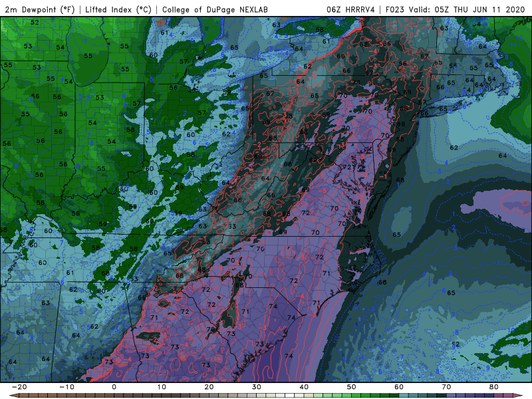Click the -20 value on the color scale
532x399 pixels.
(x=19, y=387)
